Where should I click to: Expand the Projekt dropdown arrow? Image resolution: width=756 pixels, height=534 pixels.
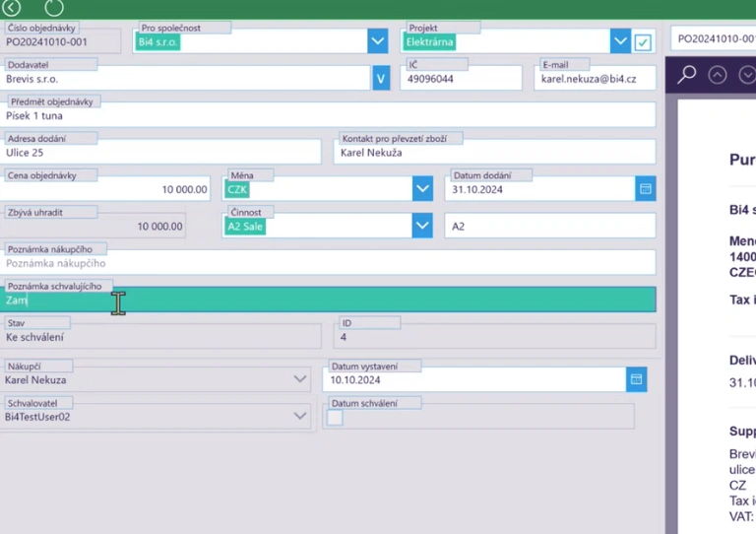(x=620, y=42)
